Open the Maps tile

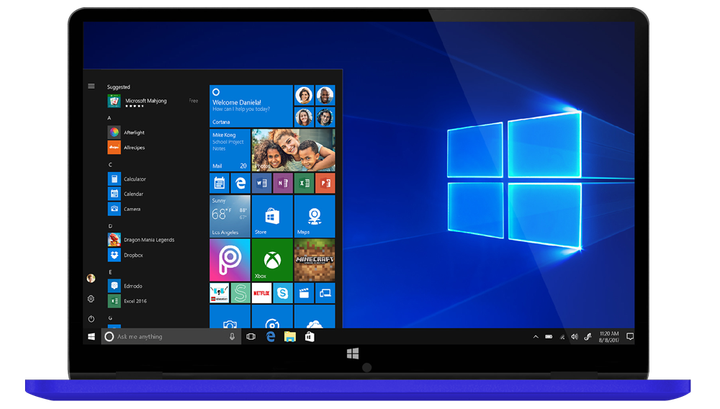(x=315, y=216)
